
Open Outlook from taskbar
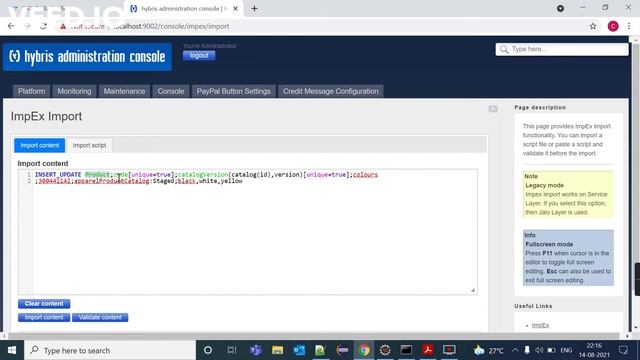[x=299, y=350]
